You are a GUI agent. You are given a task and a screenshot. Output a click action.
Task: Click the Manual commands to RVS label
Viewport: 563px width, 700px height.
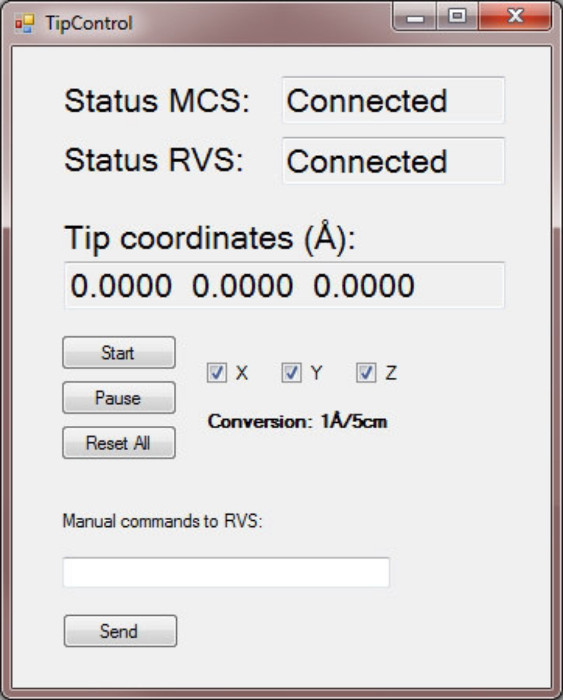point(163,521)
